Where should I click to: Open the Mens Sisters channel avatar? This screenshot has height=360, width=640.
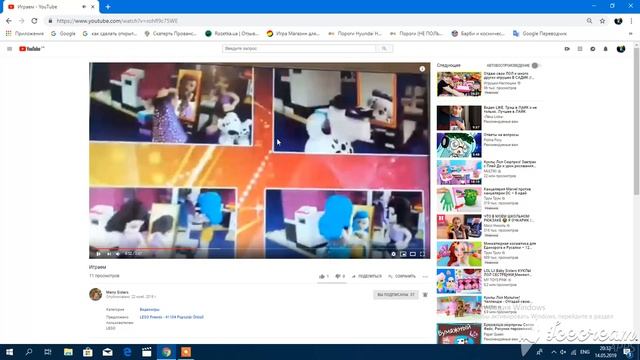click(96, 294)
